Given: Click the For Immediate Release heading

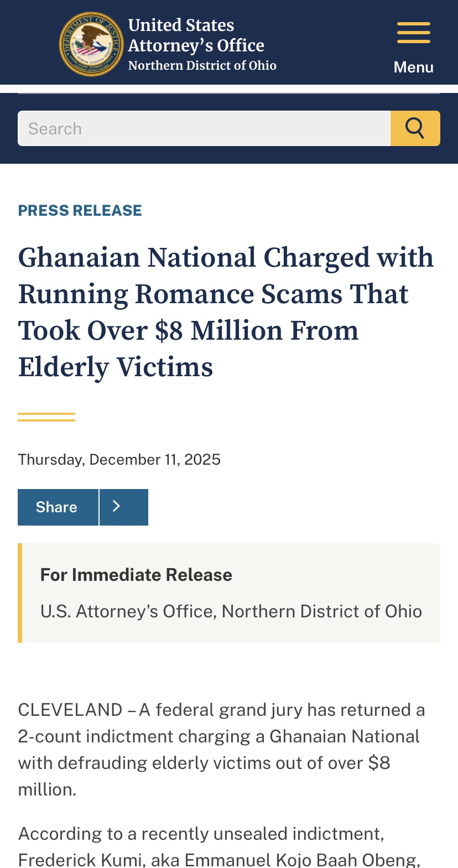Looking at the screenshot, I should tap(136, 575).
